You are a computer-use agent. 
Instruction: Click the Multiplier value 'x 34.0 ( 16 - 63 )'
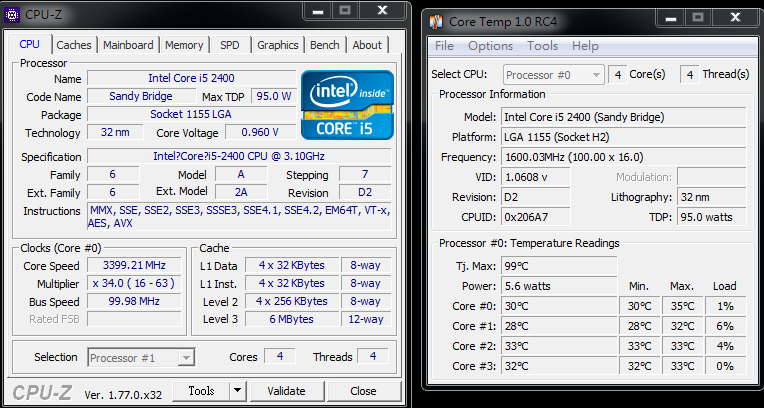coord(134,284)
